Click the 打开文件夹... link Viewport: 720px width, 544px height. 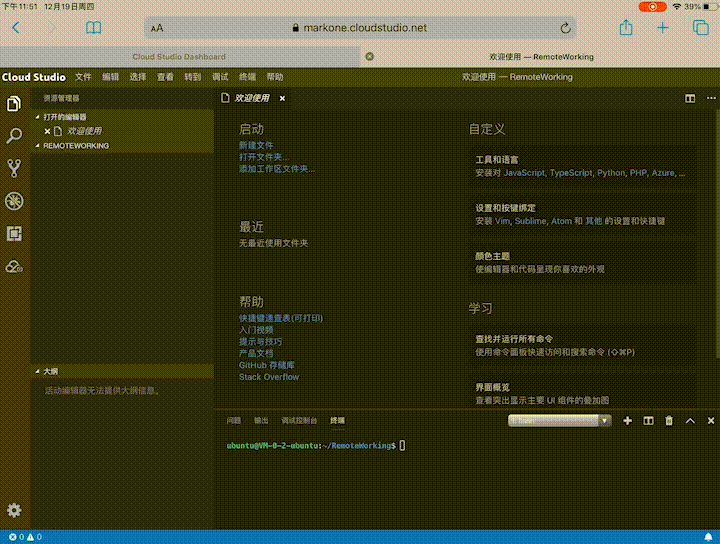pos(264,157)
